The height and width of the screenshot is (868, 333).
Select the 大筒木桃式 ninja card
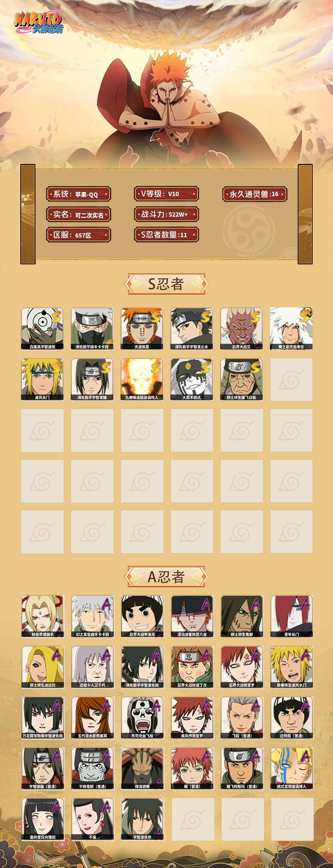tap(192, 379)
